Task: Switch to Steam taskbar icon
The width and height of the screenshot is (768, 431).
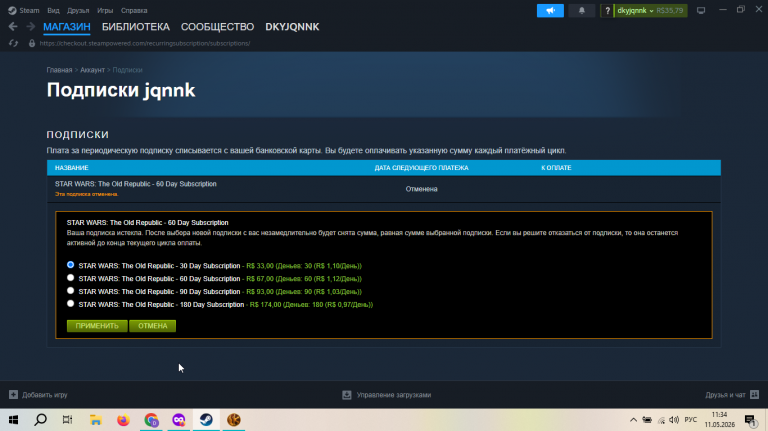Action: tap(206, 420)
